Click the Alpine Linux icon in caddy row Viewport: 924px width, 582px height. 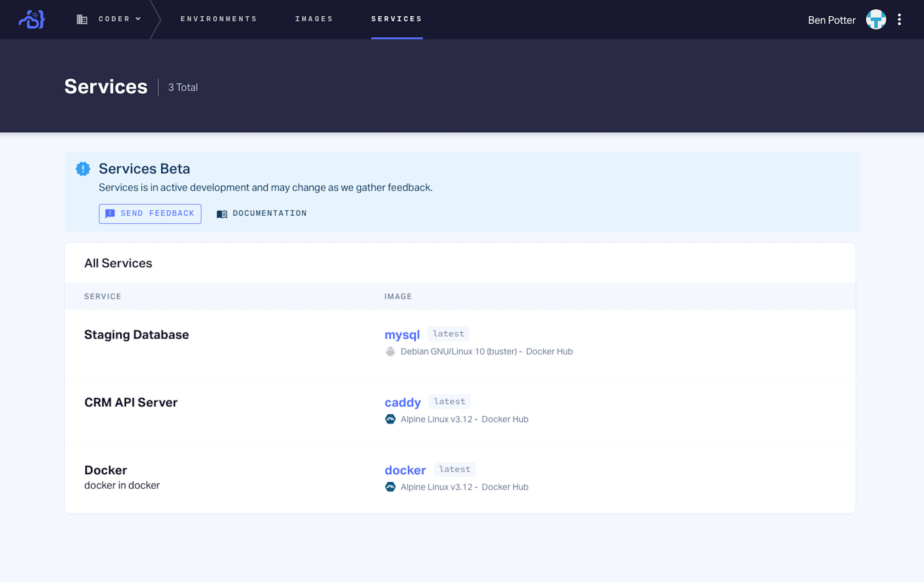pyautogui.click(x=390, y=419)
